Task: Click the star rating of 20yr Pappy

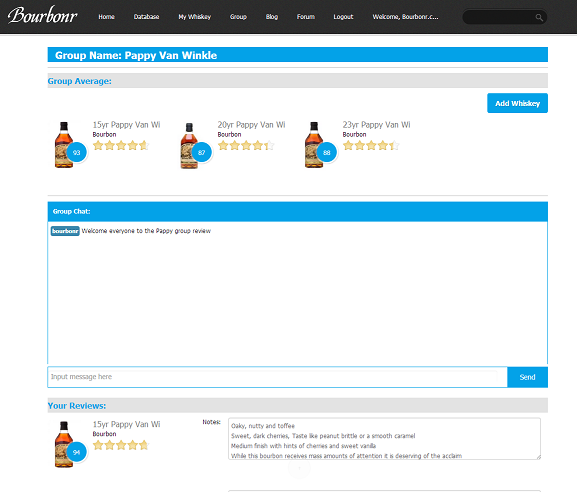Action: [246, 145]
